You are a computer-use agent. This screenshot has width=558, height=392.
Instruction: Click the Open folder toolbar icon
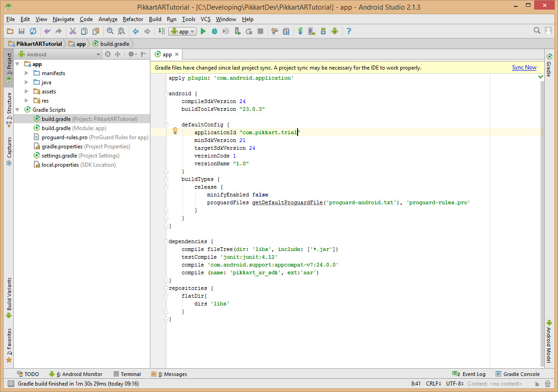(10, 31)
